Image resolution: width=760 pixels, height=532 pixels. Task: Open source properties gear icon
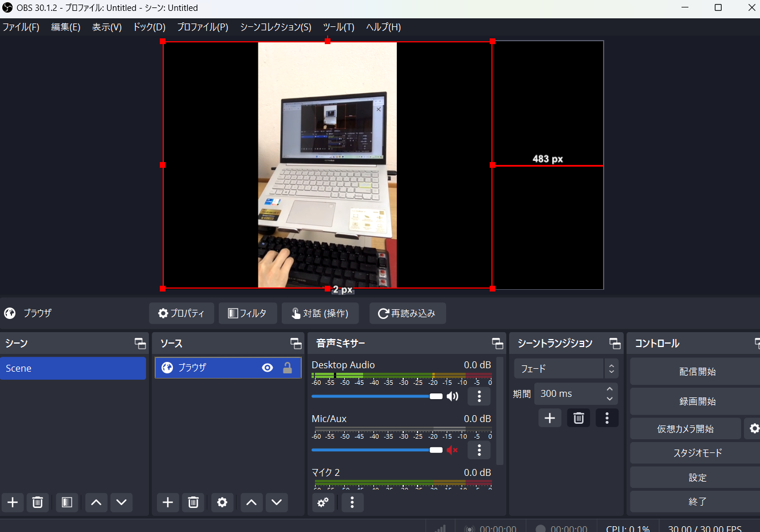pyautogui.click(x=222, y=502)
